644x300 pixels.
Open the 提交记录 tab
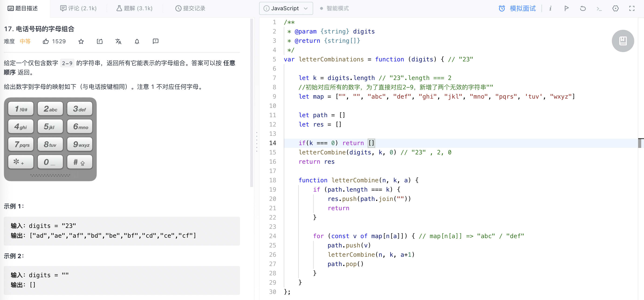[x=190, y=8]
